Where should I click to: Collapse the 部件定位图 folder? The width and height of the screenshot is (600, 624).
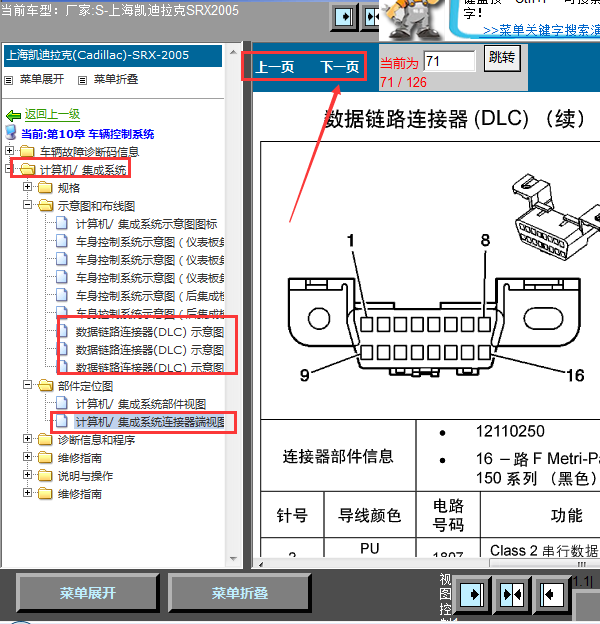coord(27,385)
